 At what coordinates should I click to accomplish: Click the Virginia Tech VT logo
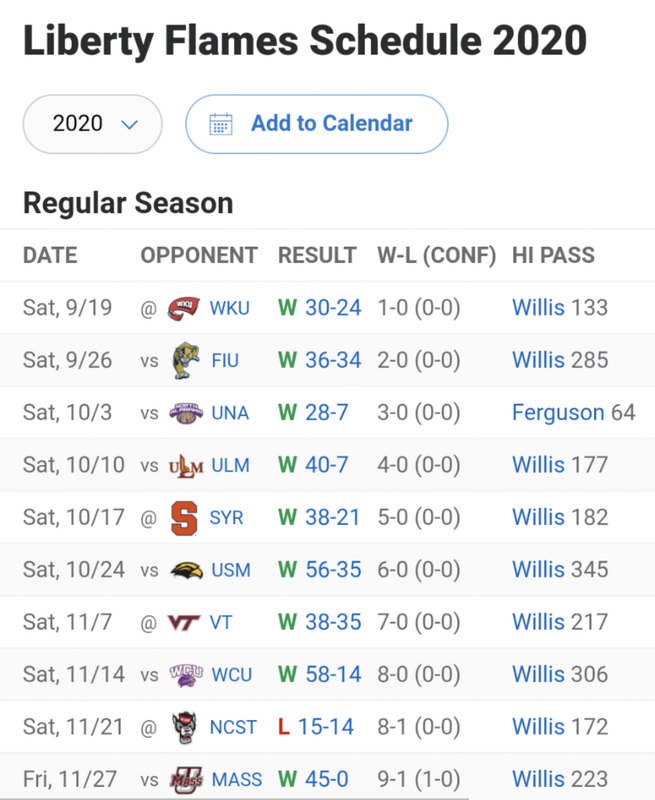pyautogui.click(x=184, y=622)
